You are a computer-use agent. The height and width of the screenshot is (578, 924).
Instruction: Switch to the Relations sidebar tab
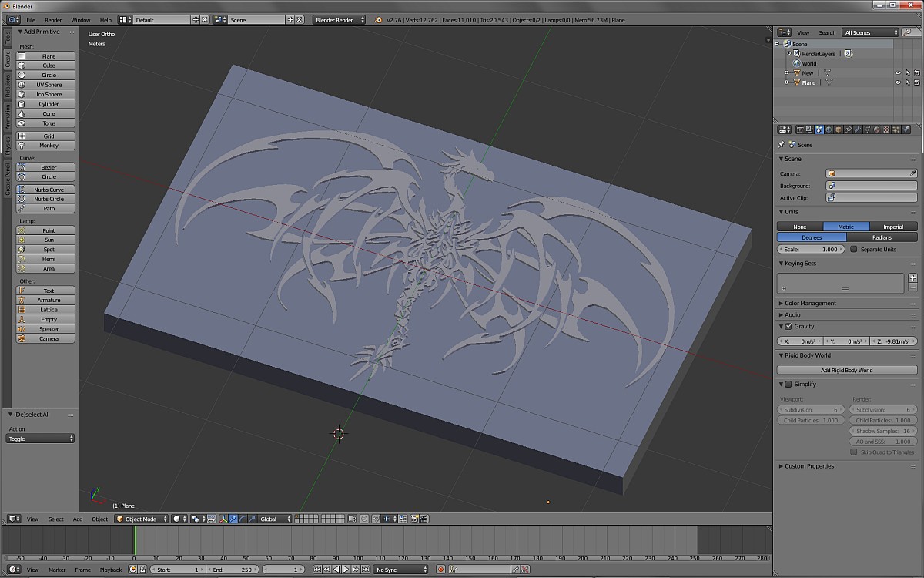point(7,86)
